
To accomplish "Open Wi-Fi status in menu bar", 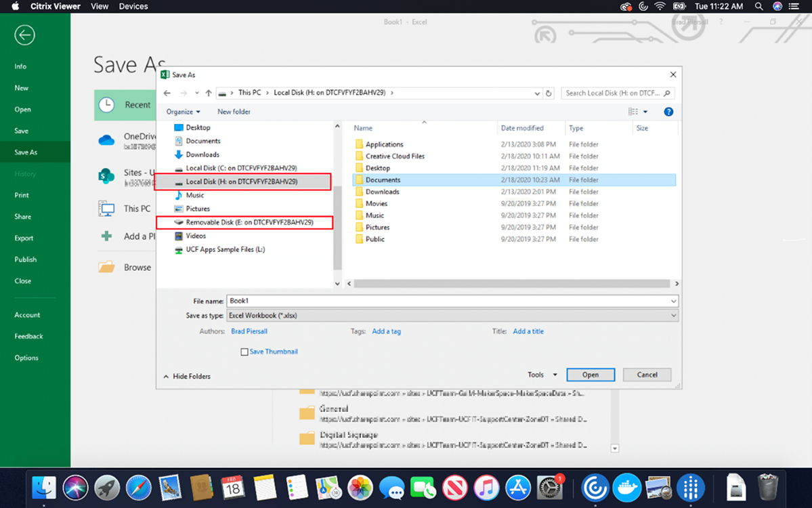I will [660, 6].
